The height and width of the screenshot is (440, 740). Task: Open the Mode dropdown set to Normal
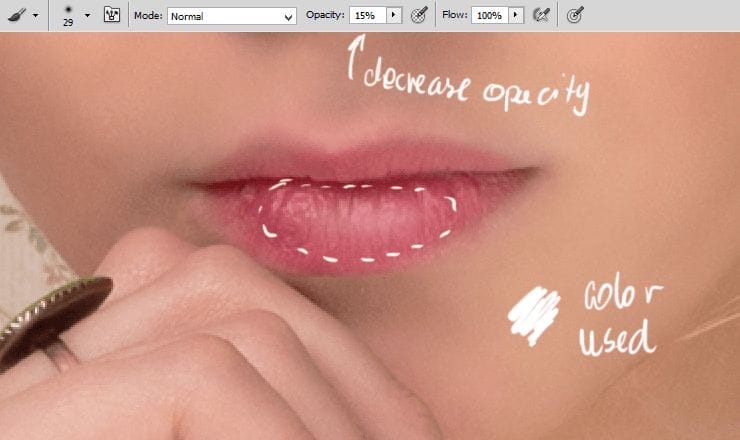tap(232, 16)
